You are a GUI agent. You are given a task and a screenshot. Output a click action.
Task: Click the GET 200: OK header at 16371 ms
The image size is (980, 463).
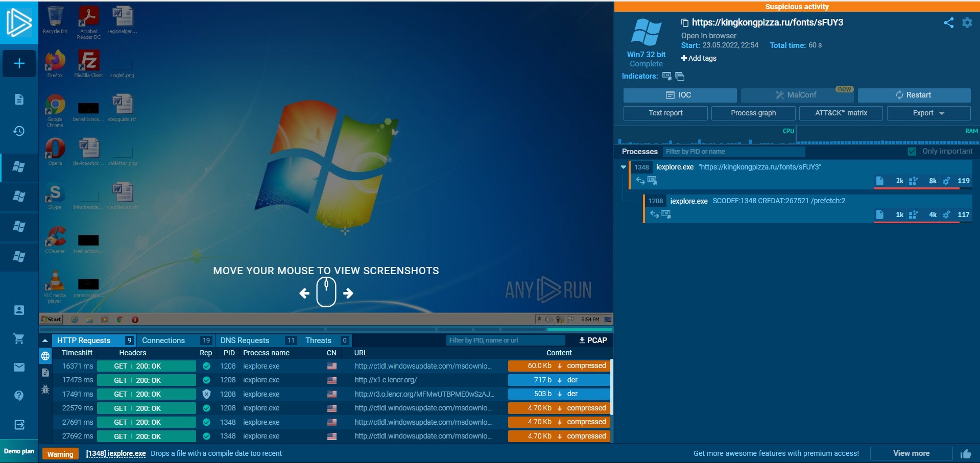point(147,366)
